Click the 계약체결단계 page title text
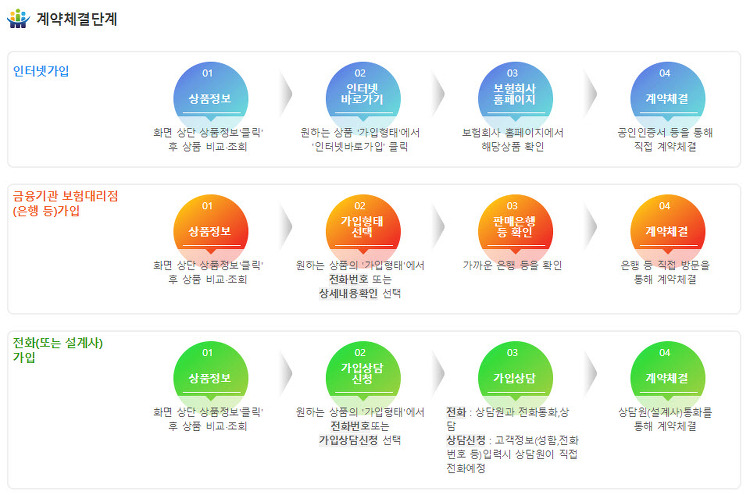The height and width of the screenshot is (495, 750). [76, 19]
